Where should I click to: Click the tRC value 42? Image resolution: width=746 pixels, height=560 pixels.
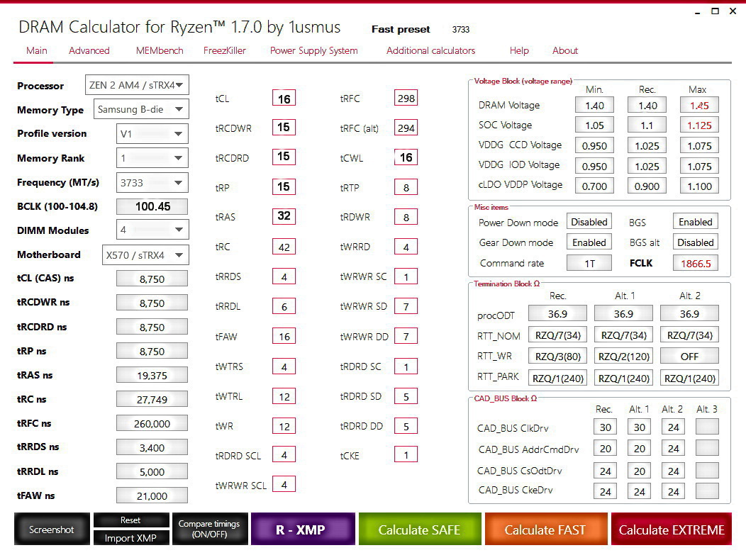coord(284,247)
